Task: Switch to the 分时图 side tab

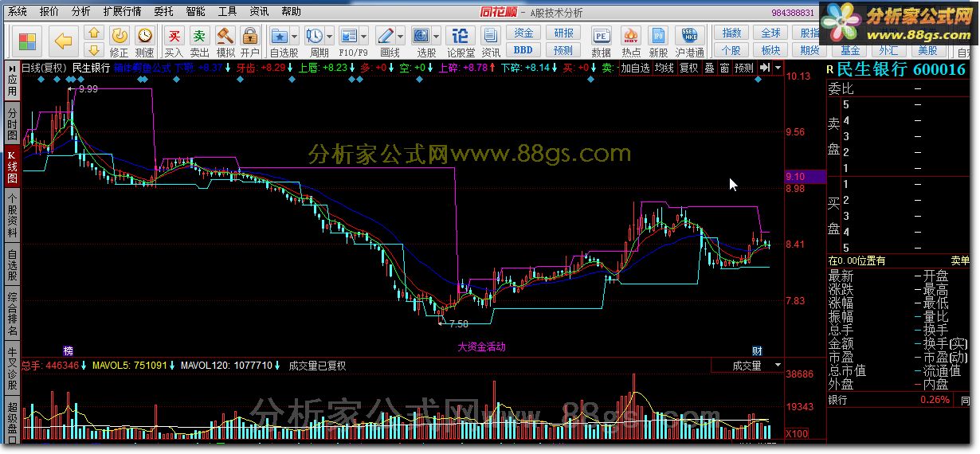Action: coord(12,124)
